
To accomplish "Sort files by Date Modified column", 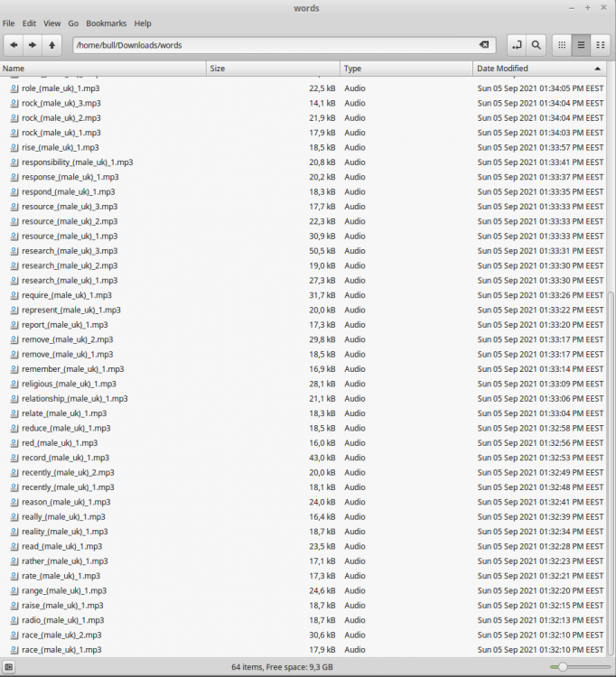I will click(533, 69).
